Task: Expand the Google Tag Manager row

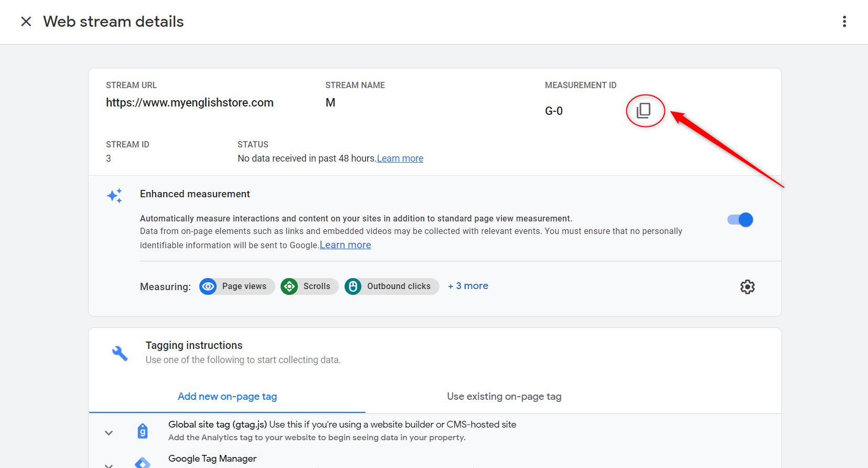Action: tap(109, 465)
